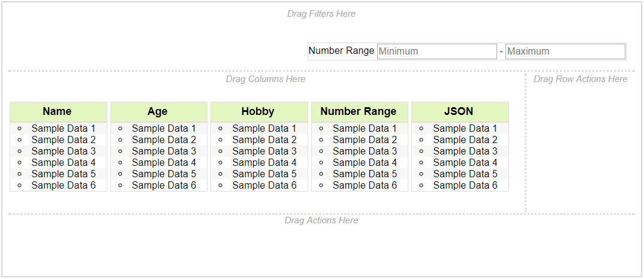Click Sample Data 5 under Name
Screen dimensions: 644x279
click(64, 174)
